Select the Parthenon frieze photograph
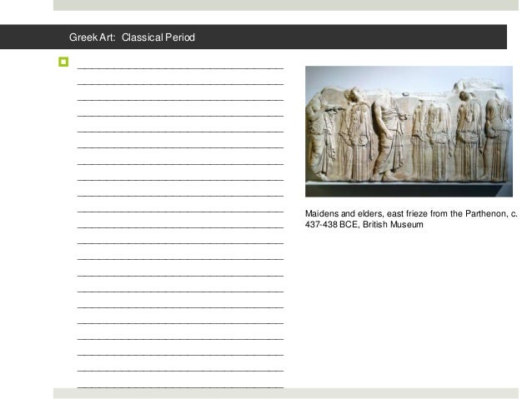 pos(409,131)
